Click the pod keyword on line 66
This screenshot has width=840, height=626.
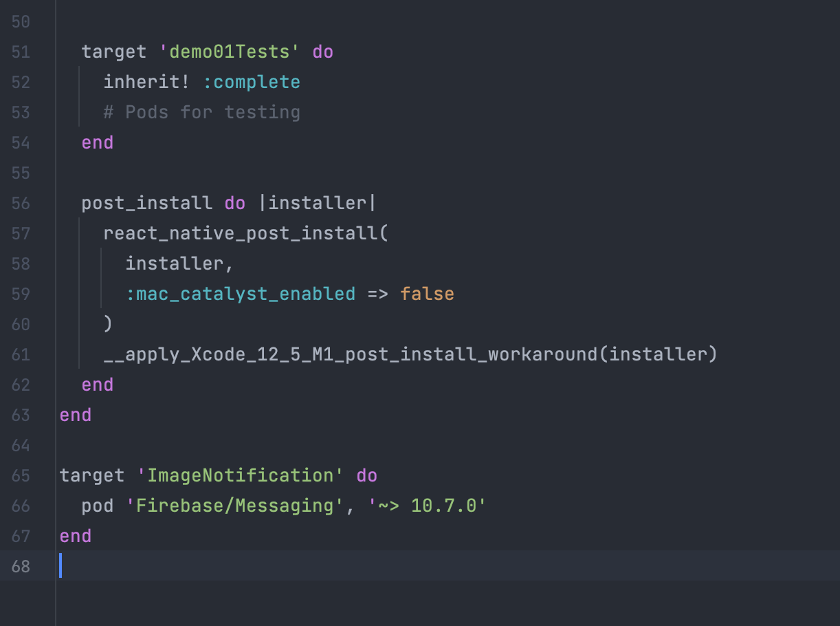click(98, 506)
